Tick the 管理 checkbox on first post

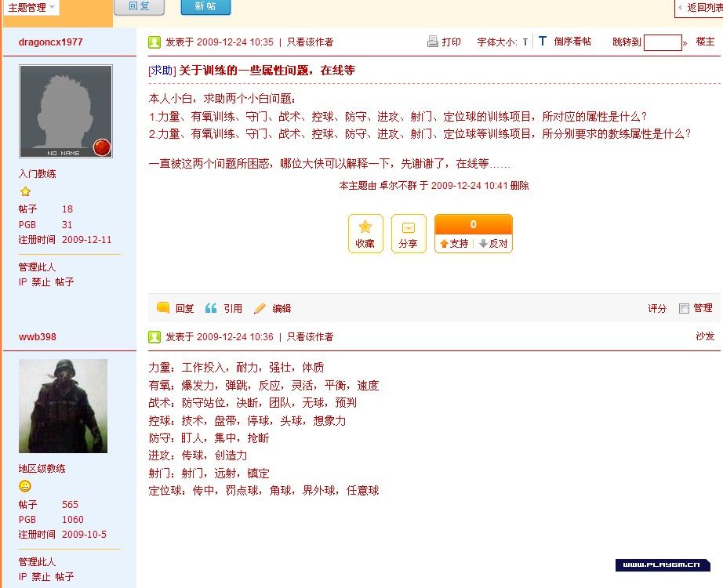click(x=684, y=309)
